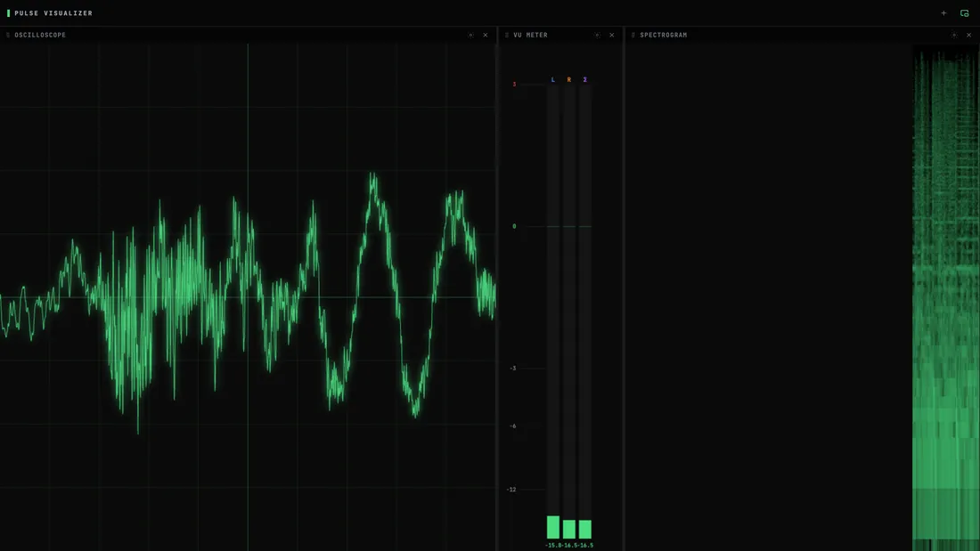Add a new panel with plus icon
The height and width of the screenshot is (551, 980).
coord(943,13)
